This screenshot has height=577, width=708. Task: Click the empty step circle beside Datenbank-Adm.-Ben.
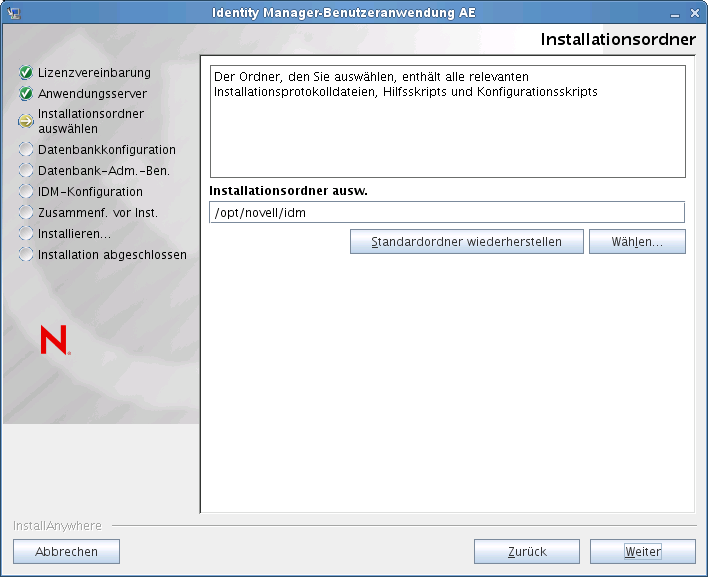coord(26,170)
